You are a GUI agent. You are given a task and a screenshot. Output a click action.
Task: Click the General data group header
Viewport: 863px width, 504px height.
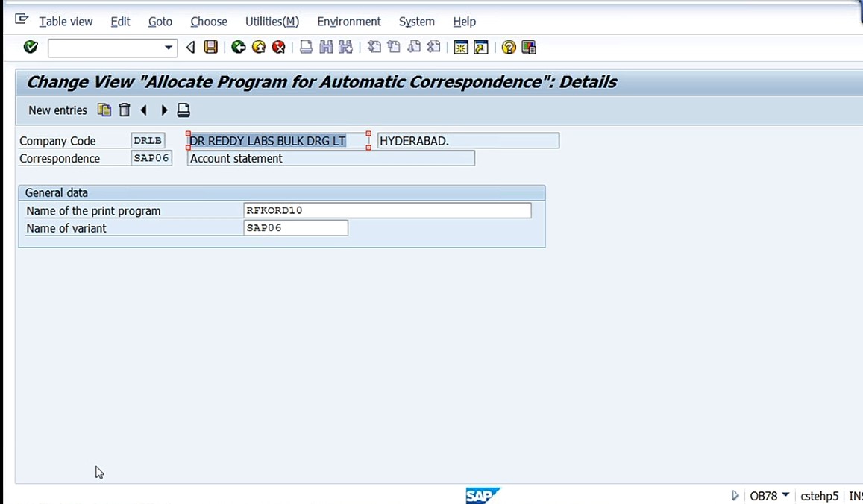[x=282, y=192]
